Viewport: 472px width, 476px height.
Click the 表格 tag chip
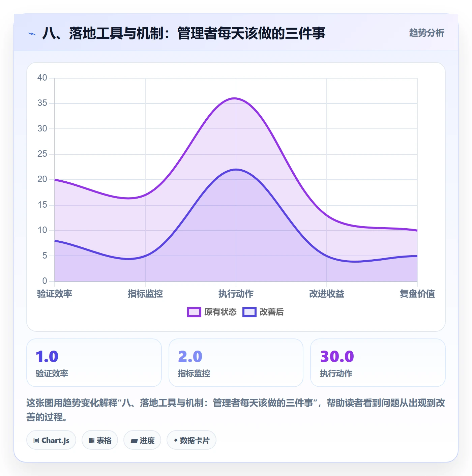(x=100, y=440)
